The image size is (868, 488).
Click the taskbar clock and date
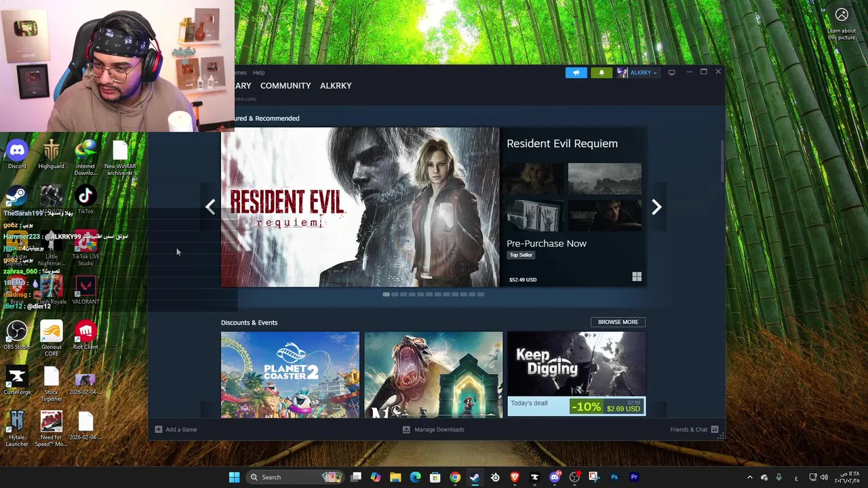click(846, 477)
